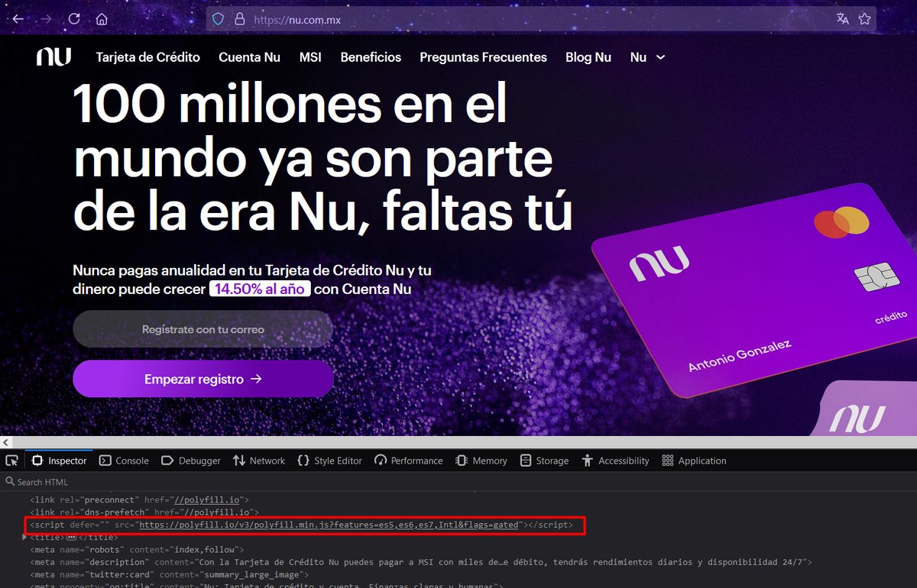This screenshot has width=917, height=588.
Task: Switch to the Style Editor tab
Action: [x=329, y=460]
